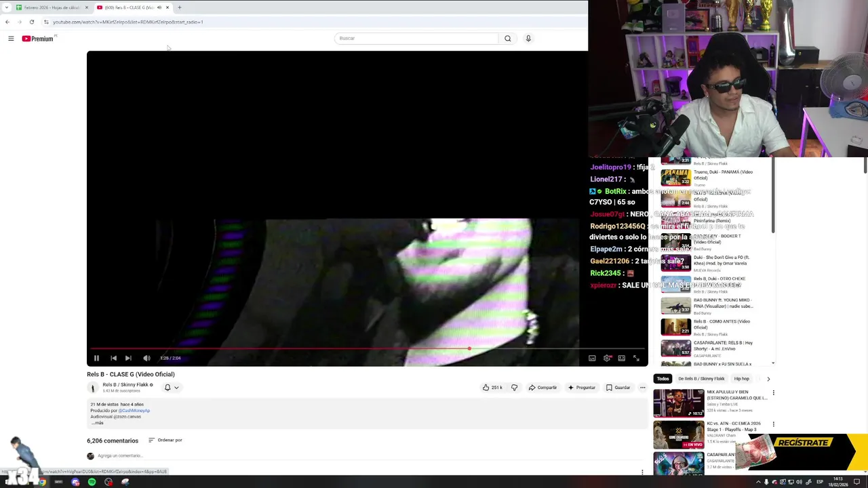Focus the Buscar search field
Image resolution: width=868 pixels, height=488 pixels.
point(416,39)
